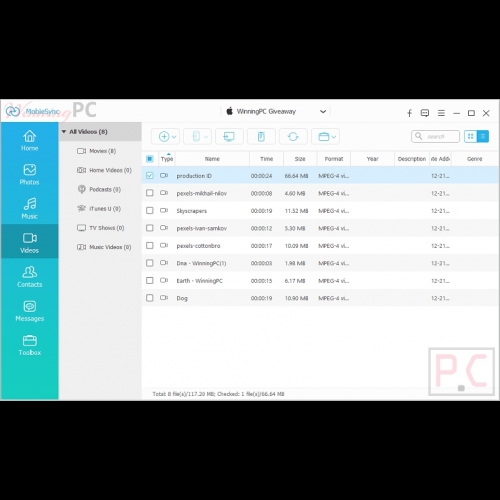Collapse the All Videos tree

tap(64, 132)
